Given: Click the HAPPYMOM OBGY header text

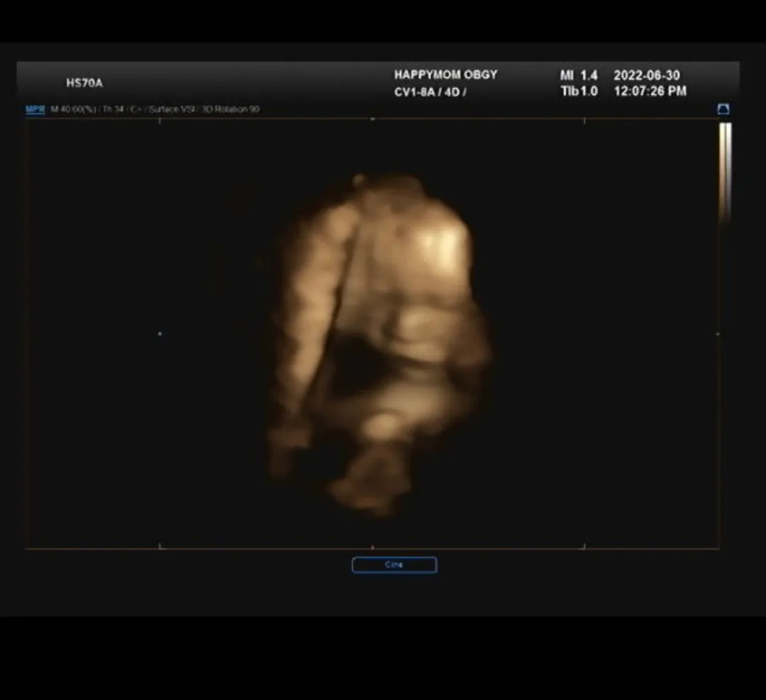Looking at the screenshot, I should tap(445, 74).
